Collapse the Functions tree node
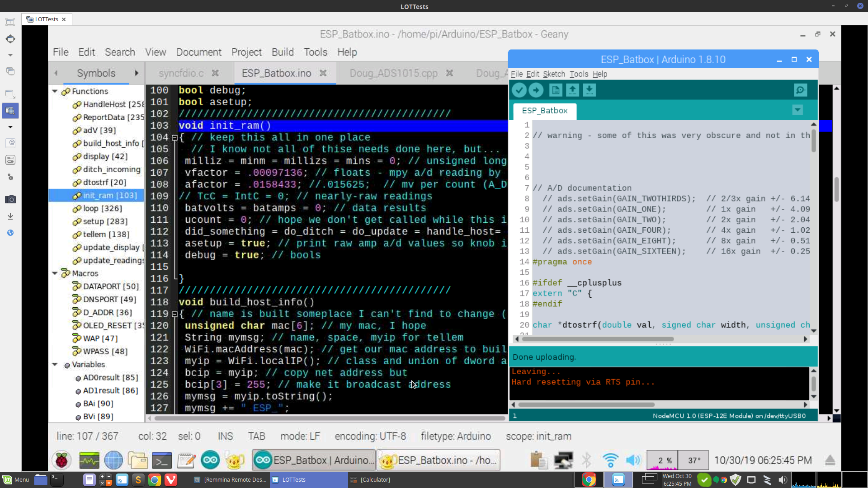Viewport: 868px width, 488px height. pyautogui.click(x=55, y=91)
